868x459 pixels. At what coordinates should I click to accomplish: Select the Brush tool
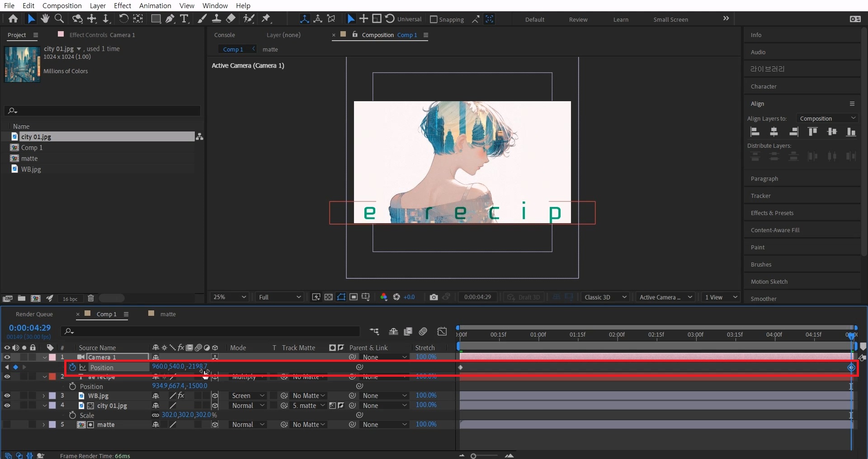pyautogui.click(x=203, y=19)
